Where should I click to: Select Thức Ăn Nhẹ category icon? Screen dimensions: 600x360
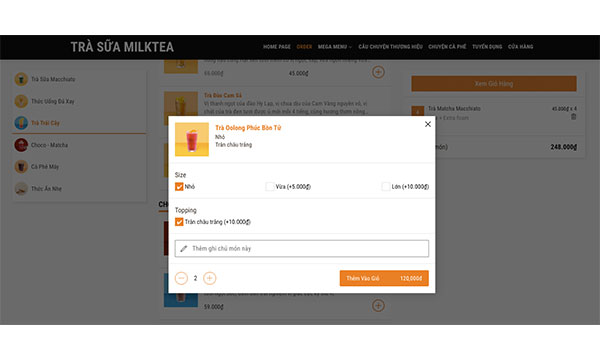point(21,189)
